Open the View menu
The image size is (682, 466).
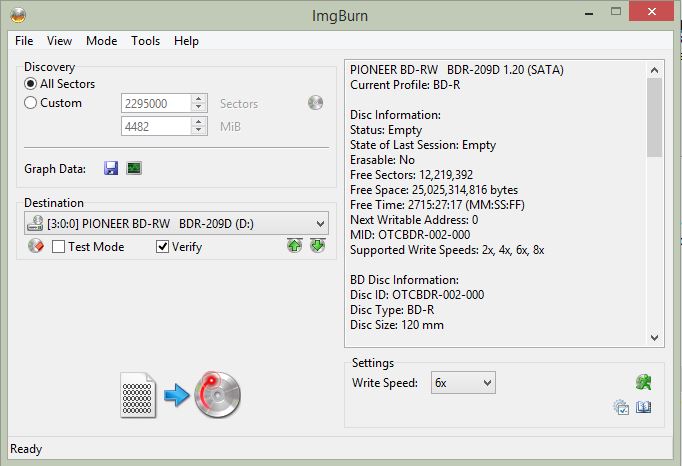tap(59, 41)
